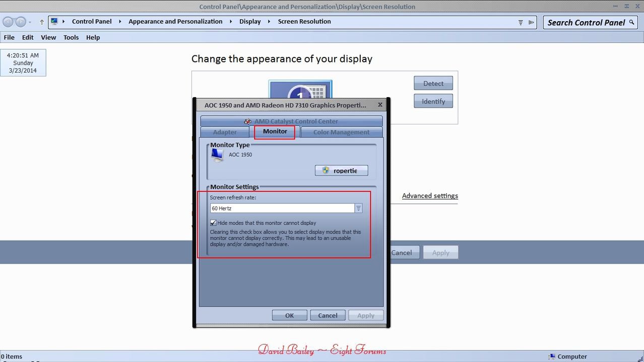
Task: Go up one level with up arrow
Action: 42,22
